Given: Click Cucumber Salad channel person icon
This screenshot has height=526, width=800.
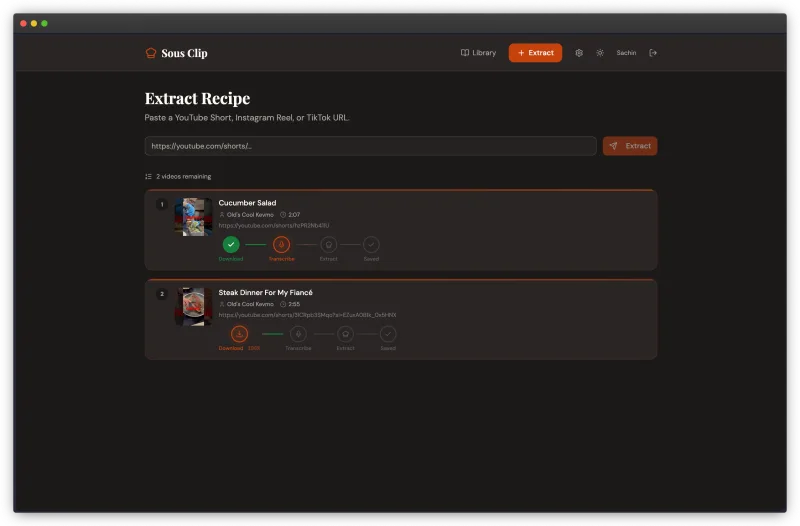Looking at the screenshot, I should tap(222, 215).
